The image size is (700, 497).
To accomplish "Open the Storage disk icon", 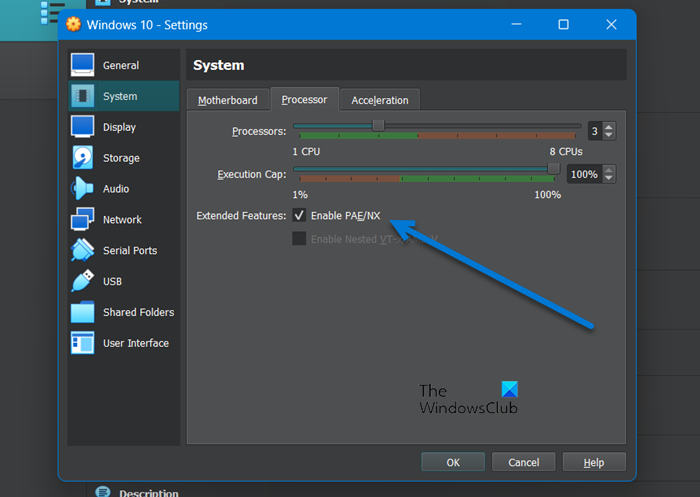I will coord(83,157).
